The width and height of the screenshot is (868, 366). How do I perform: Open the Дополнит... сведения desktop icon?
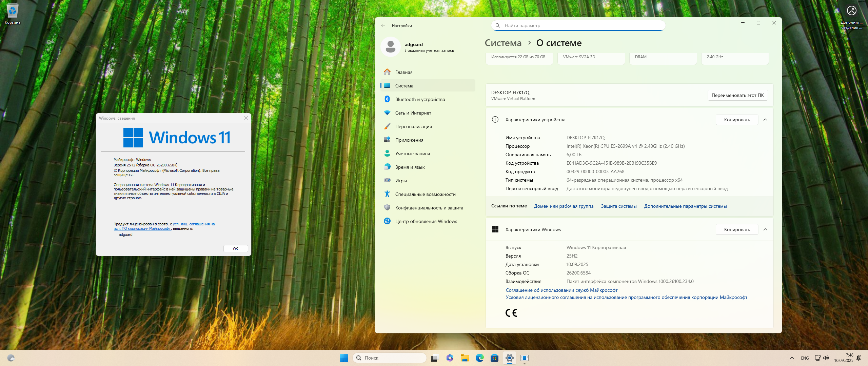[851, 17]
